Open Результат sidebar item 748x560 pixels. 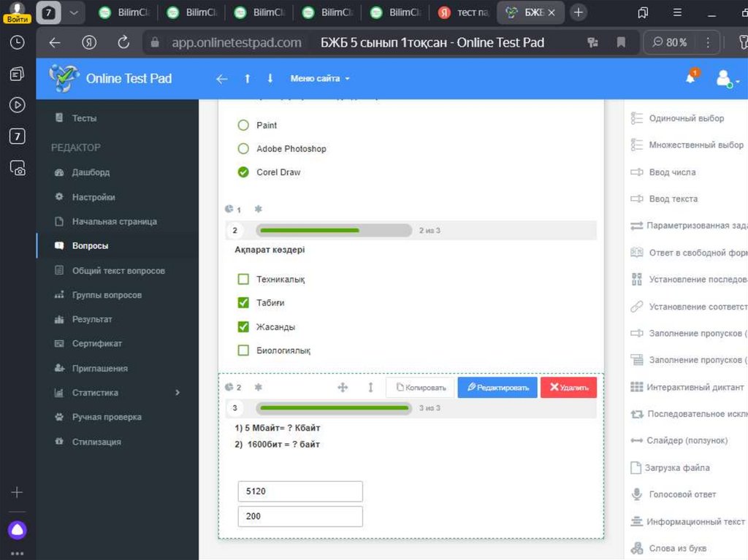(x=91, y=319)
